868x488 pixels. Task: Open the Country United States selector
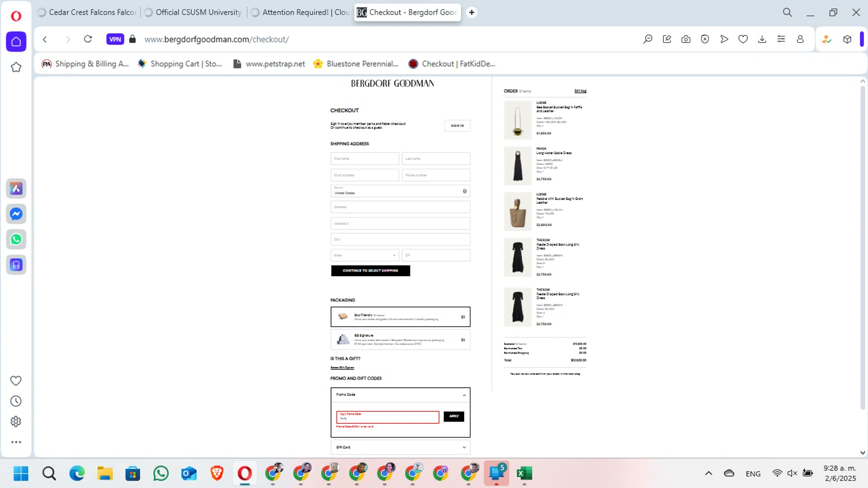click(400, 191)
